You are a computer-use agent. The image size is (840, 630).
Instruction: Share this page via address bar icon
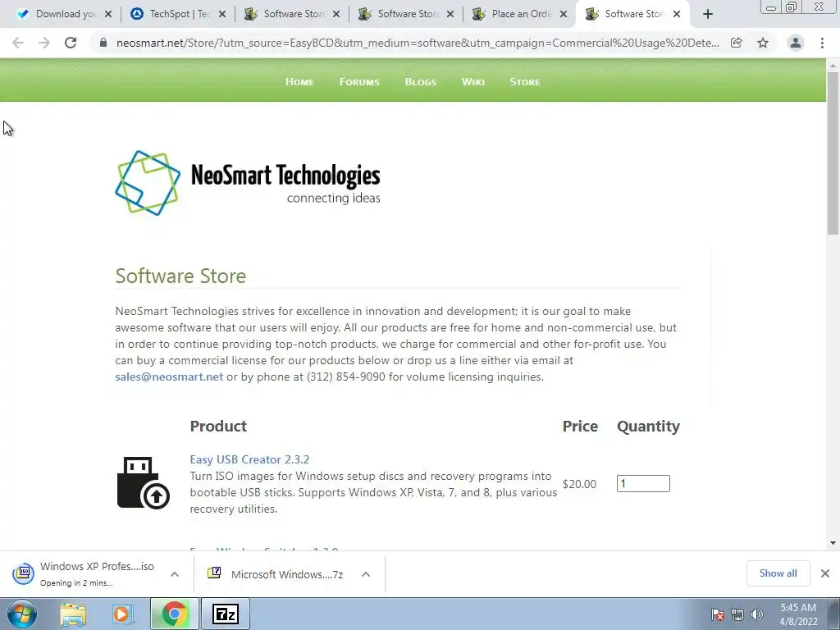(736, 43)
